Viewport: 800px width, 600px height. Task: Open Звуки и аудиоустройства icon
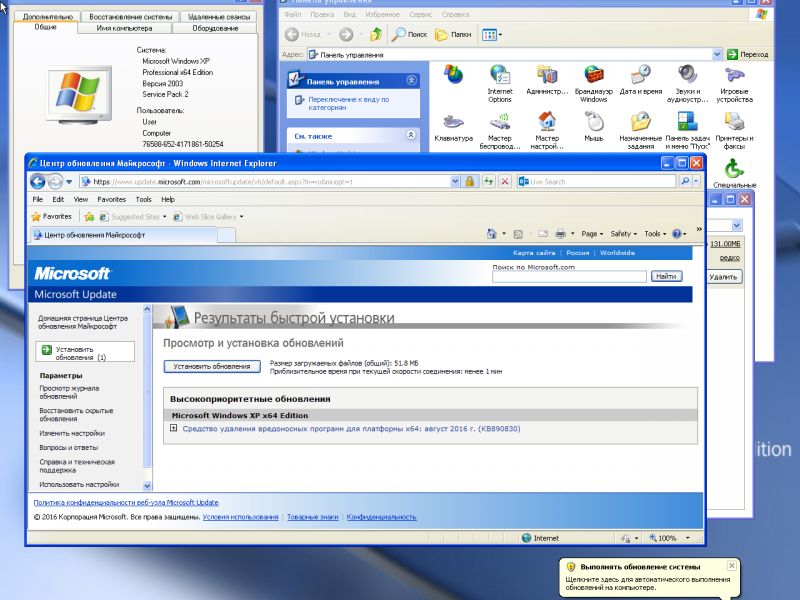point(687,84)
